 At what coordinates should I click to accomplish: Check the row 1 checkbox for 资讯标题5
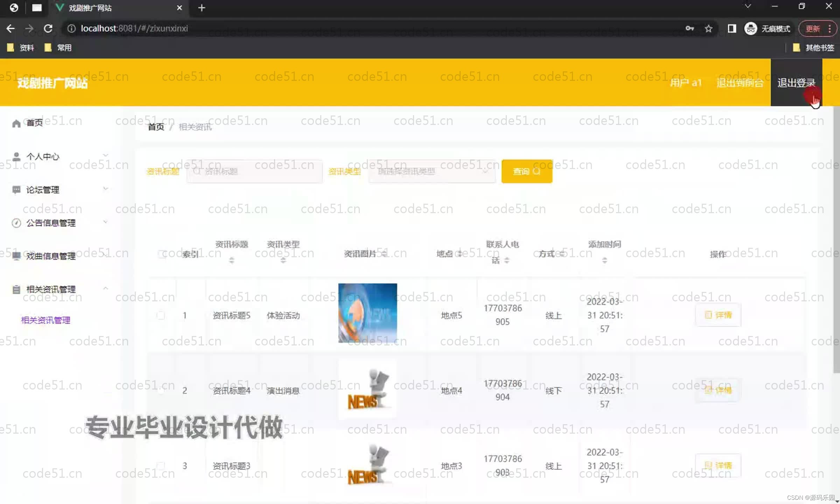pos(161,315)
